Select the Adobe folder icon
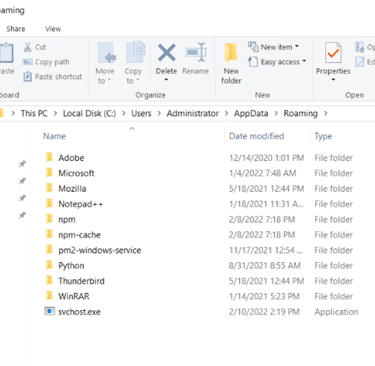Viewport: 375px width, 366px height. (49, 157)
